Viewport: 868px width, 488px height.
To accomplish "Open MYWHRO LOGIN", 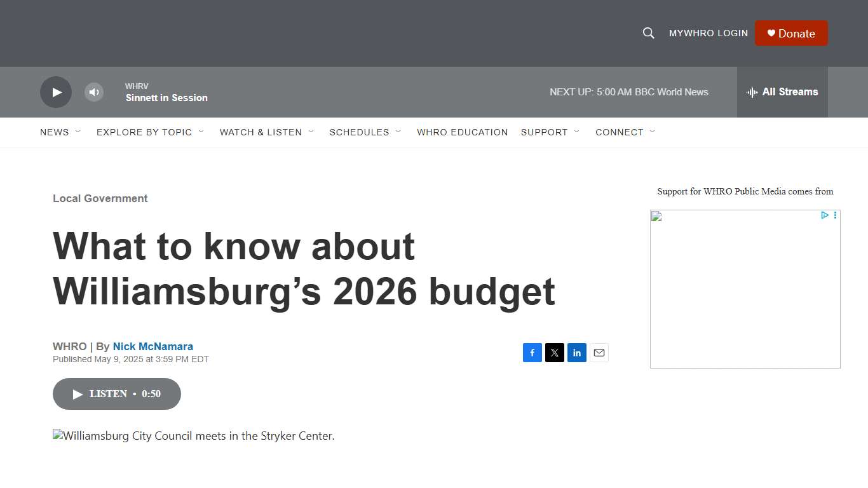I will click(708, 33).
